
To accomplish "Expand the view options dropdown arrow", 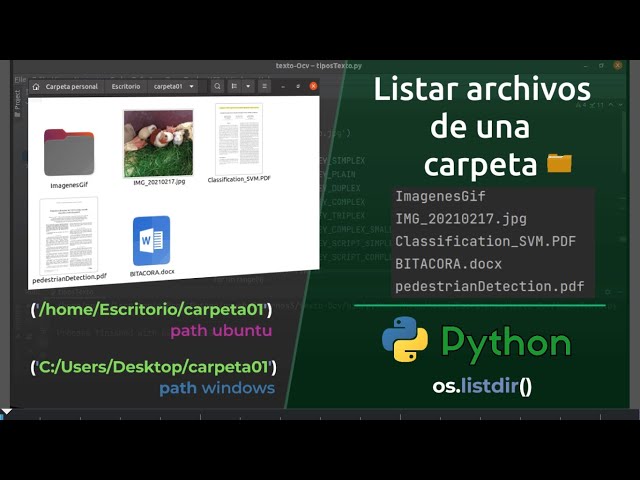I will 248,87.
